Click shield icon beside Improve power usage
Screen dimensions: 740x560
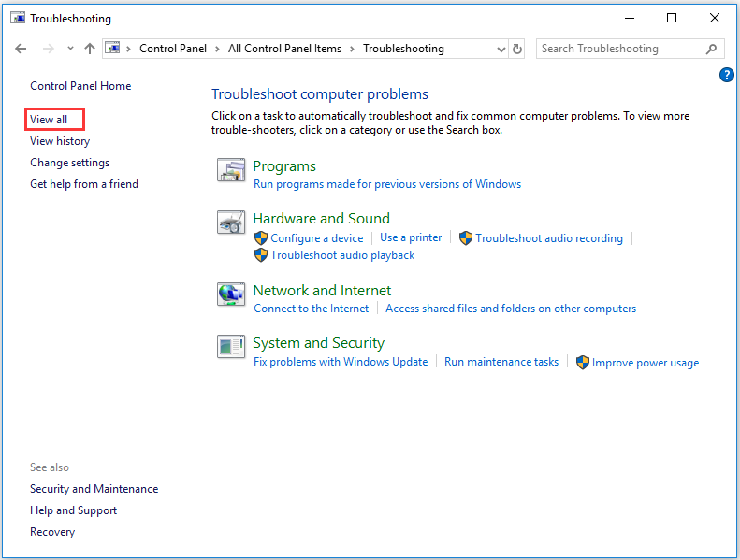pos(583,363)
